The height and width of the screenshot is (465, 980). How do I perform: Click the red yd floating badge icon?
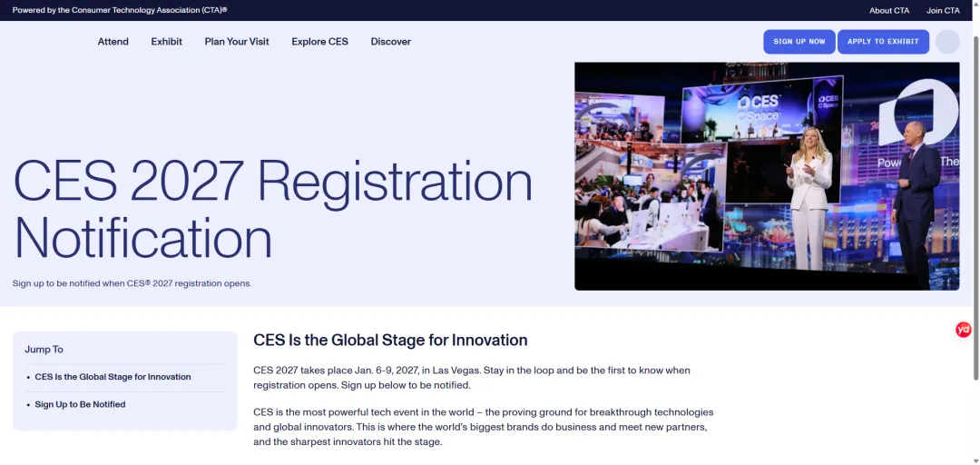[x=963, y=330]
